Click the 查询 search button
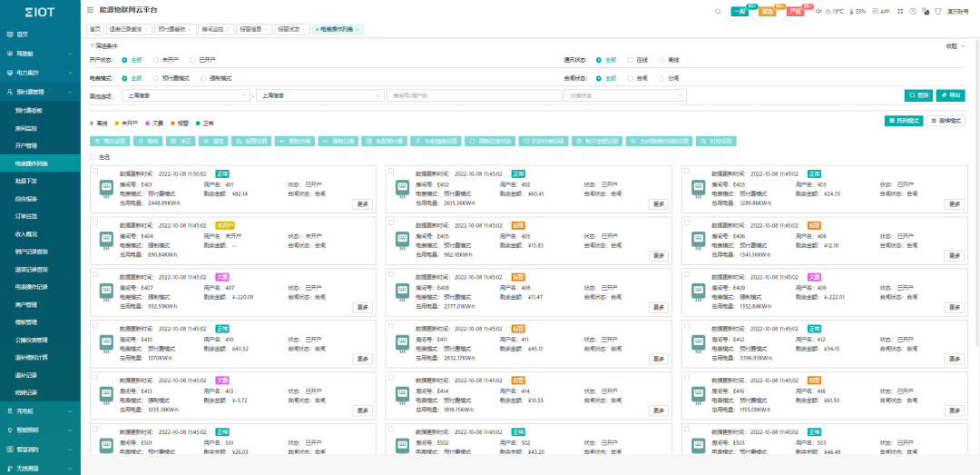 (x=918, y=95)
